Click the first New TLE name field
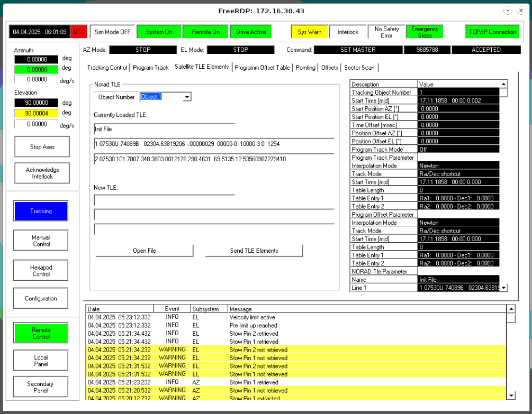The height and width of the screenshot is (414, 532). pos(165,200)
